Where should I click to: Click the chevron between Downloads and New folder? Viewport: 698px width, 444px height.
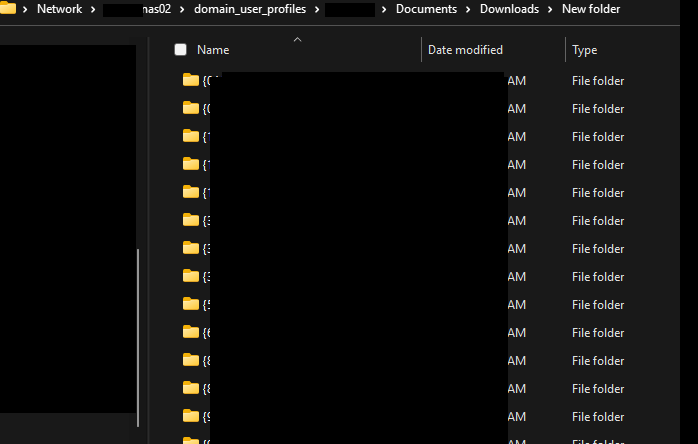pos(549,9)
